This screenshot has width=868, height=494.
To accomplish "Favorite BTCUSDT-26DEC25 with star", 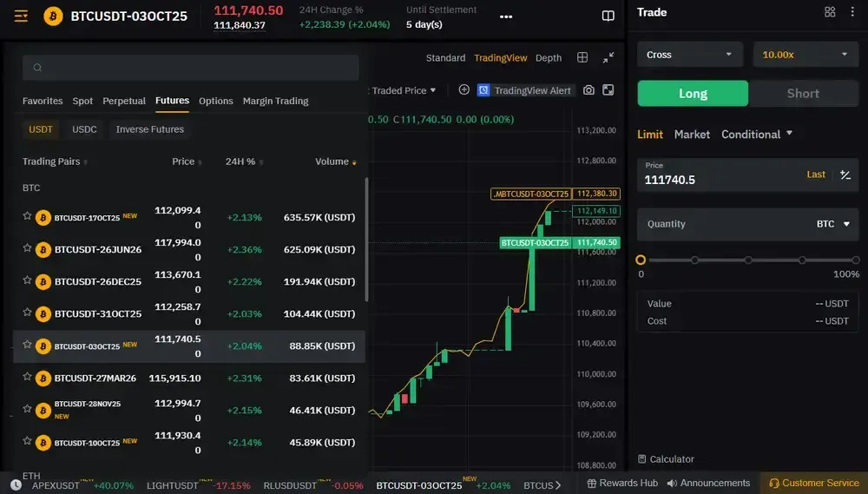I will click(x=27, y=280).
